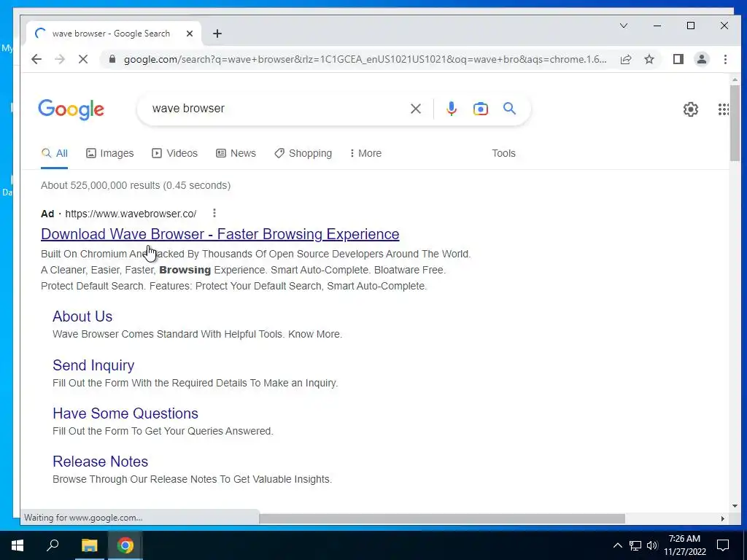Click the wavebrowser.co ad URL text
747x560 pixels.
coord(131,214)
